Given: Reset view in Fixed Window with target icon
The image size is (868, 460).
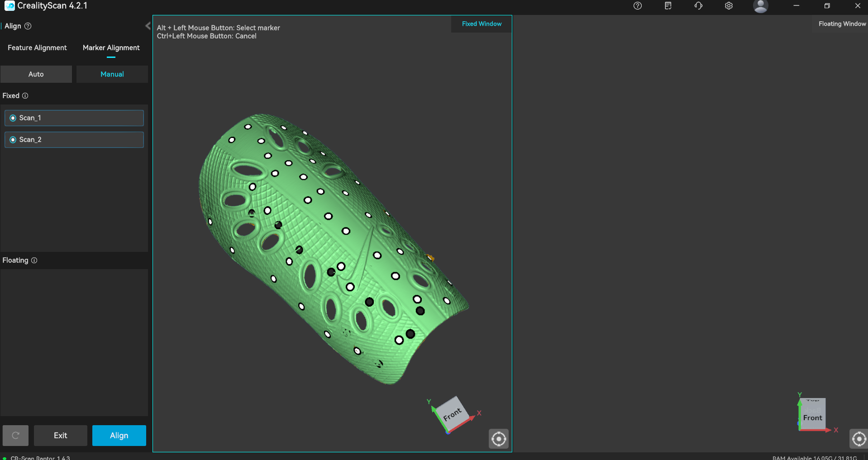Looking at the screenshot, I should pyautogui.click(x=499, y=439).
